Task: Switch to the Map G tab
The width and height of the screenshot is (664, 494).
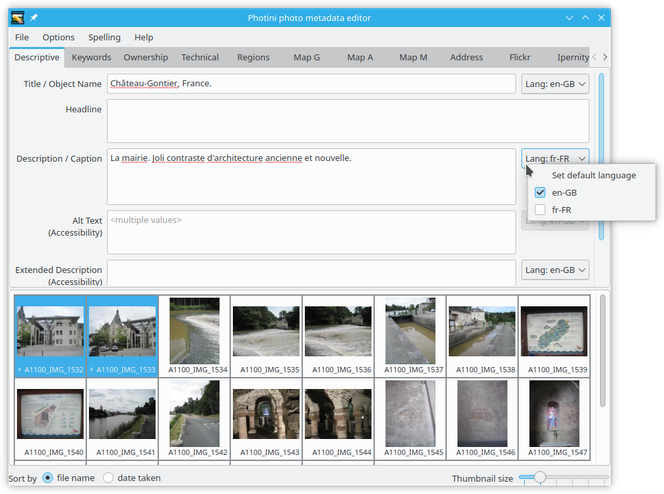Action: coord(307,57)
